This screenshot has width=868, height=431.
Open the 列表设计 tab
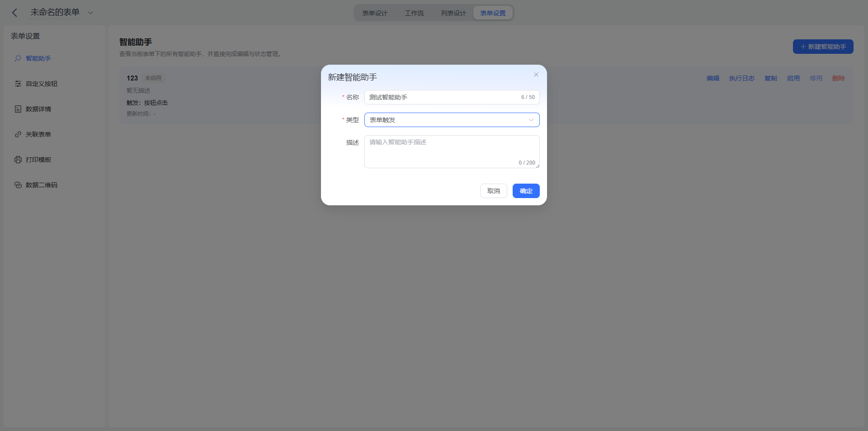pos(453,13)
